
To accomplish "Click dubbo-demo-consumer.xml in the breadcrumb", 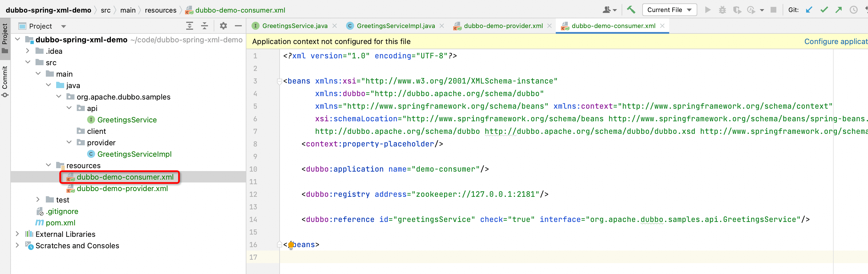I will (x=240, y=10).
